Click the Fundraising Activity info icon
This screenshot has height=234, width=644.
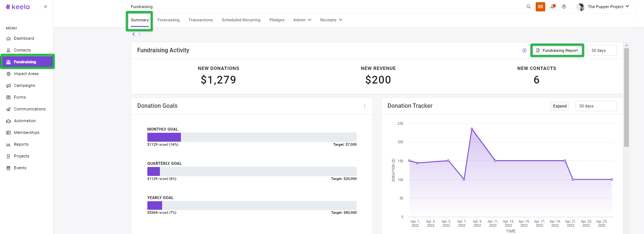coord(524,50)
